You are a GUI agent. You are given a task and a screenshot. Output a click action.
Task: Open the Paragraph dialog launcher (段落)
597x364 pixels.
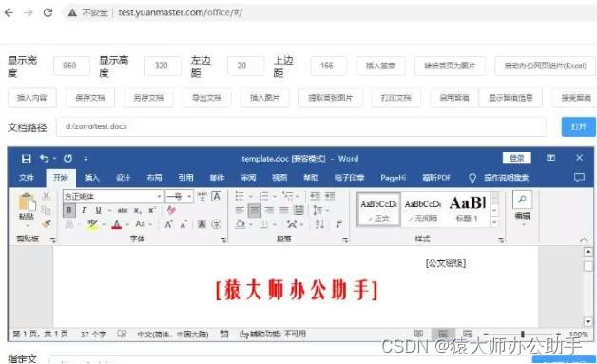pos(345,240)
